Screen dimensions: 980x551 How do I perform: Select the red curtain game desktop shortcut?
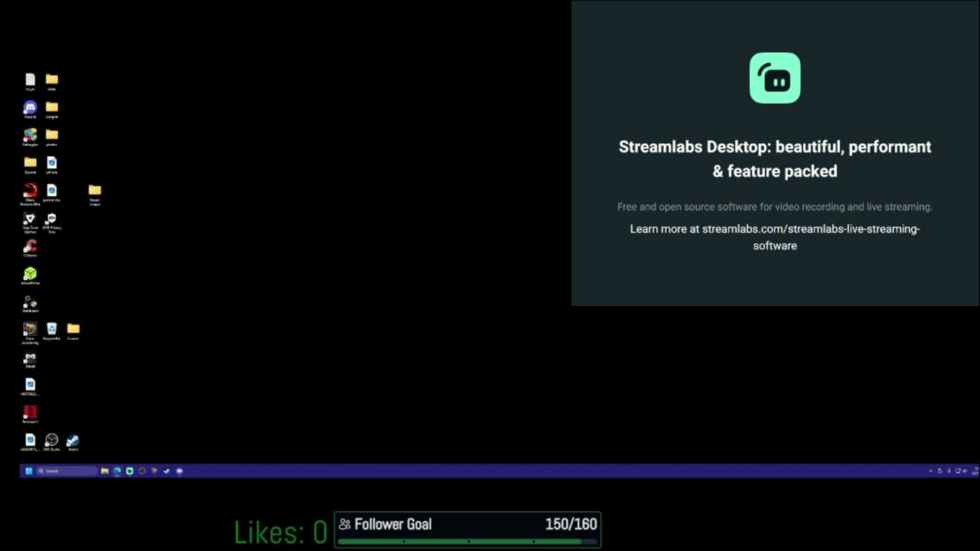tap(30, 414)
